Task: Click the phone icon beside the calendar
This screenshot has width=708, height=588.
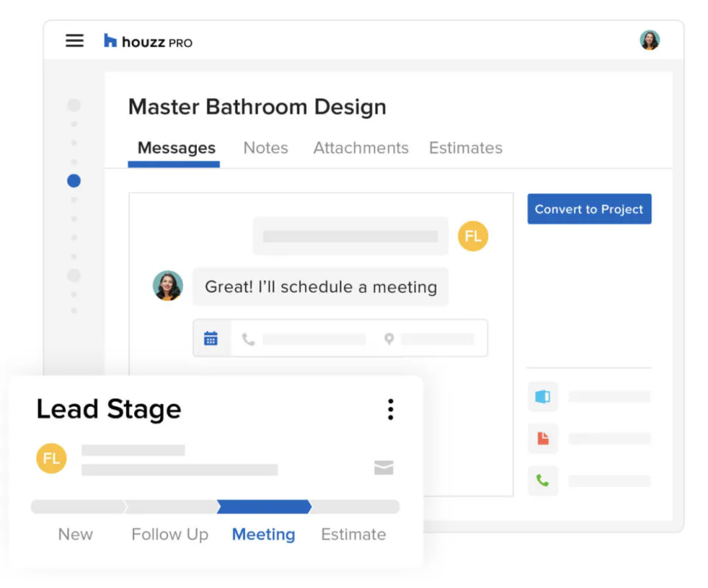Action: 249,338
